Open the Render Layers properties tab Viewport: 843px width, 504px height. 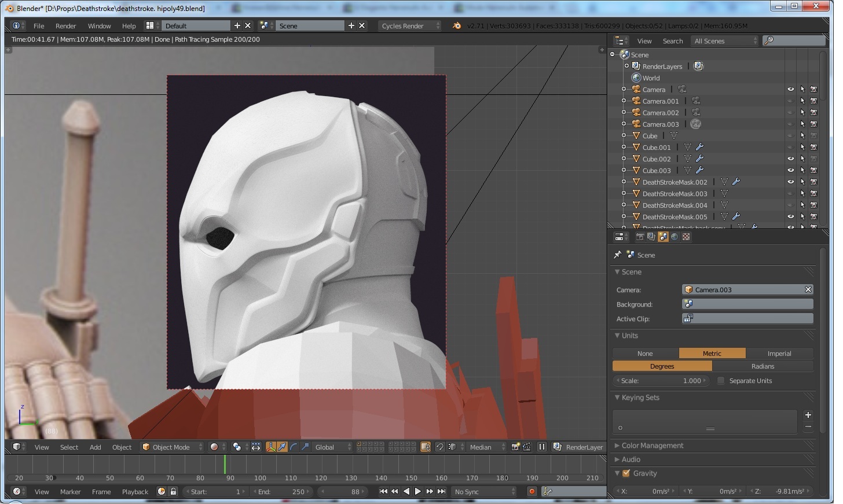point(651,237)
